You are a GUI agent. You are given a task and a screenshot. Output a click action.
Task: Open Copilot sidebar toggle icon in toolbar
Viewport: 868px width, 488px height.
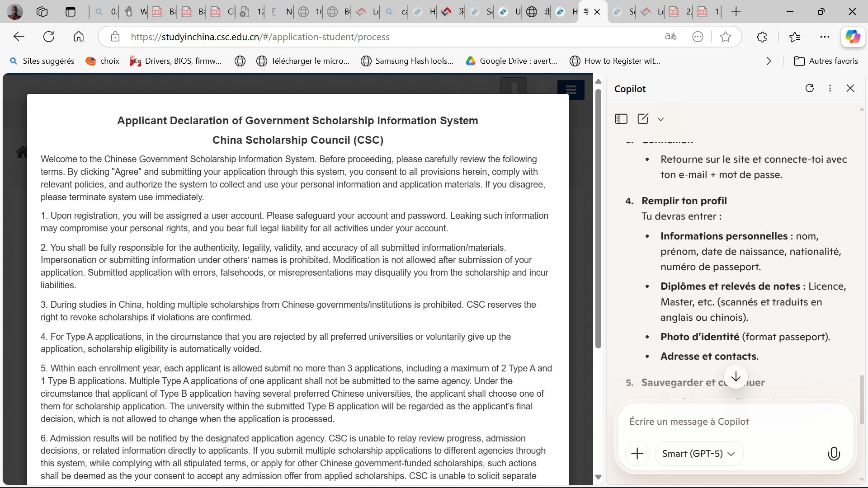click(x=853, y=37)
